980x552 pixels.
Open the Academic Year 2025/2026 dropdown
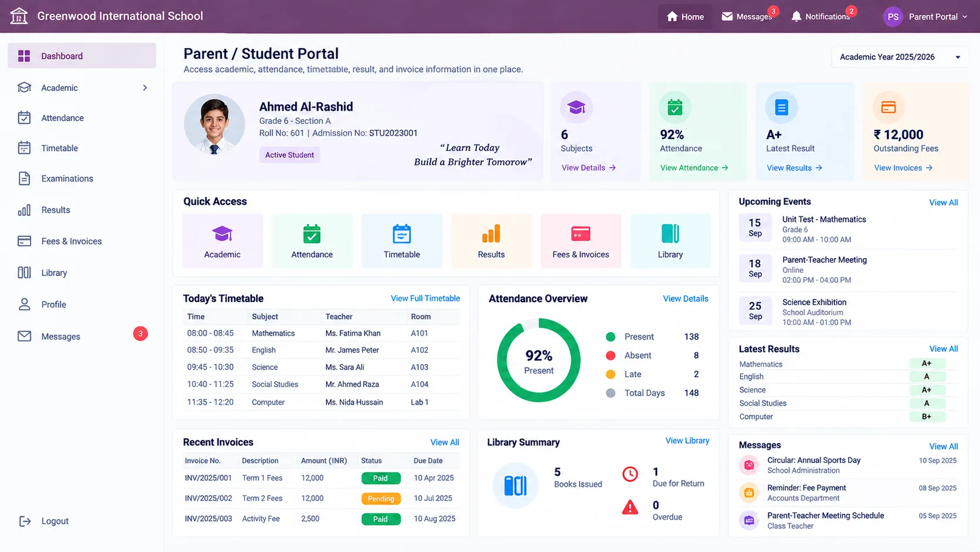(900, 57)
